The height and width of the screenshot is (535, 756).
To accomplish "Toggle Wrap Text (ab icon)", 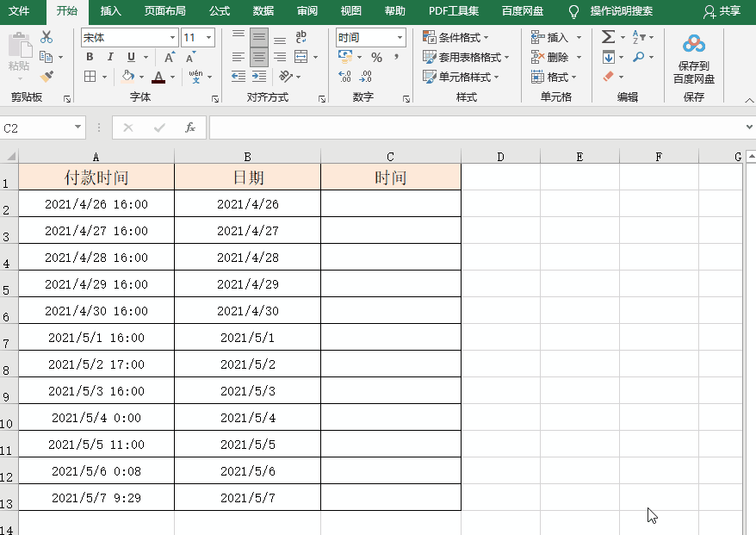I will (x=301, y=37).
